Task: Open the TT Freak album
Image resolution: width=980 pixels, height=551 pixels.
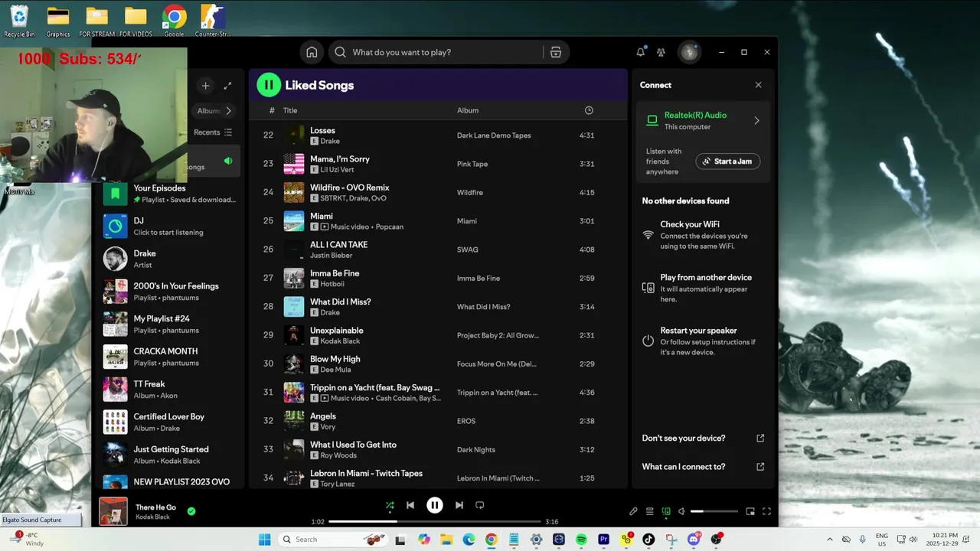Action: point(169,390)
